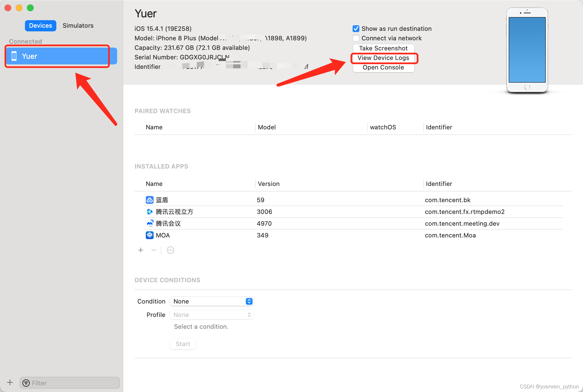The width and height of the screenshot is (583, 392).
Task: Open the Condition dropdown
Action: 212,301
